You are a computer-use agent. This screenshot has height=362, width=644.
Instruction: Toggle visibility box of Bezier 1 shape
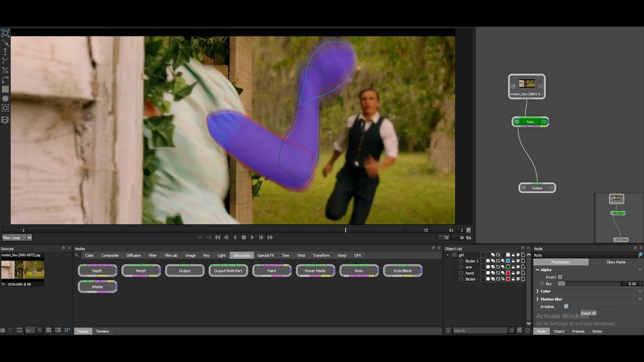pyautogui.click(x=488, y=261)
